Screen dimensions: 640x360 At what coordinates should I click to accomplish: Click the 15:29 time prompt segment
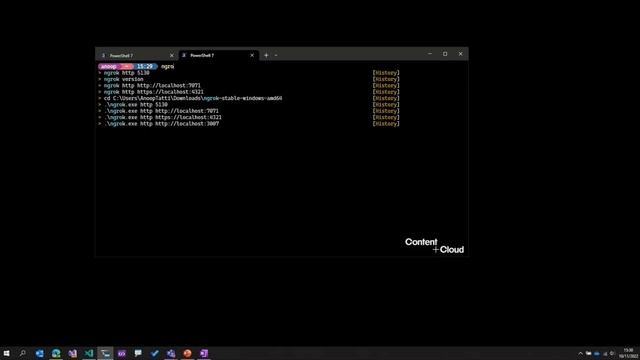[x=144, y=67]
